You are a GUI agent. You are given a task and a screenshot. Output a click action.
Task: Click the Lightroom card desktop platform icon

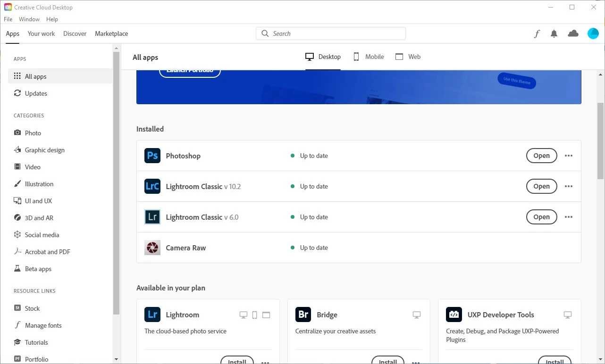pos(244,315)
